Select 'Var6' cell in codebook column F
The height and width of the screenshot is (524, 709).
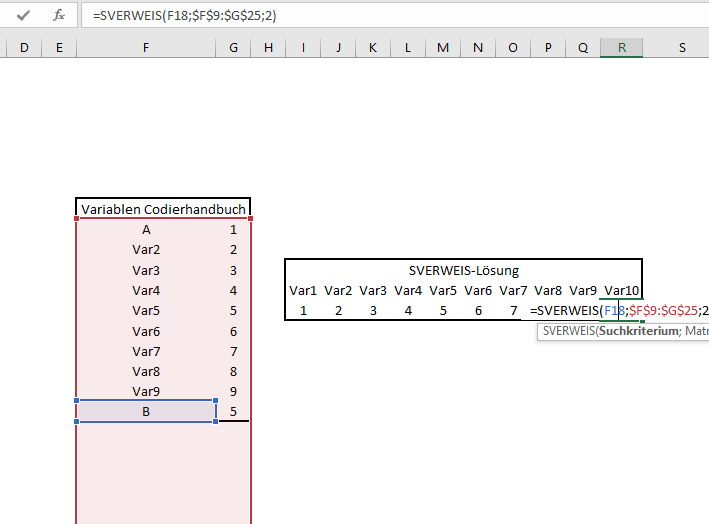146,331
